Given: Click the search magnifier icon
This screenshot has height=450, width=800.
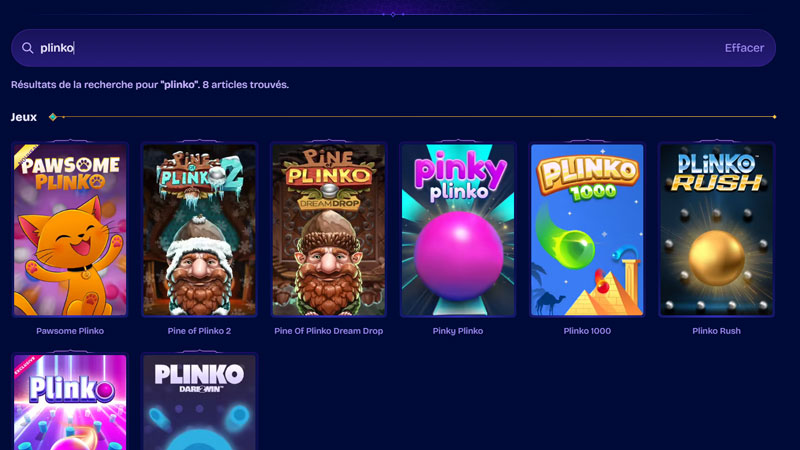Looking at the screenshot, I should coord(28,48).
